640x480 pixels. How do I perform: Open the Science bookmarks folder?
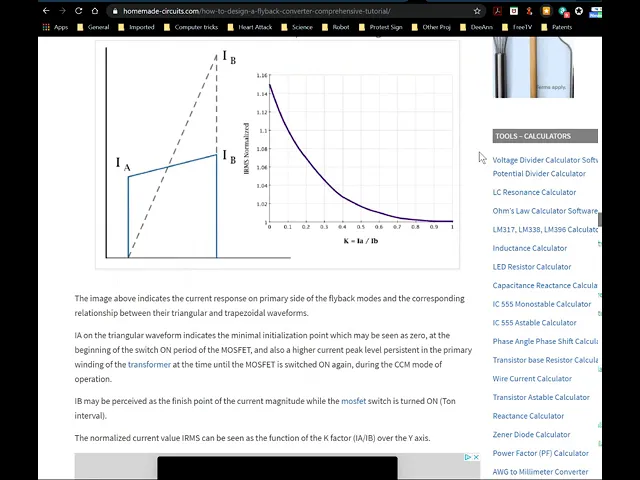(x=297, y=27)
